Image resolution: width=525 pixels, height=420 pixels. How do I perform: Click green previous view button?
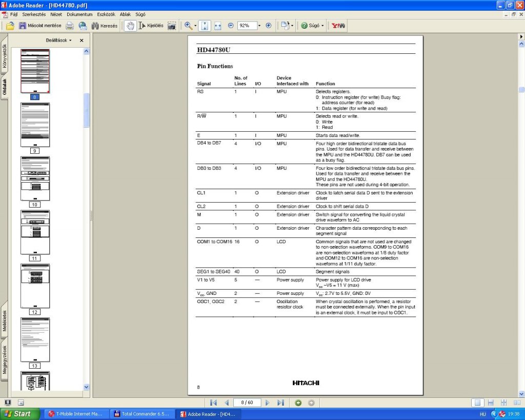tap(298, 403)
